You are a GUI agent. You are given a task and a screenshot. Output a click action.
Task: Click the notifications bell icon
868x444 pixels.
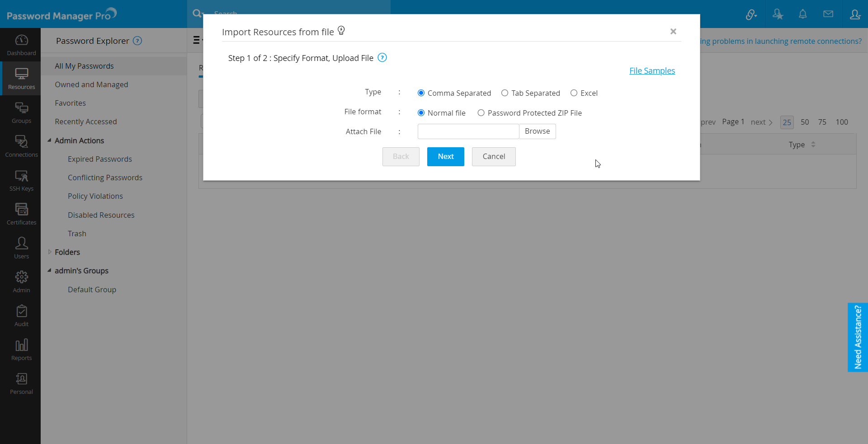pos(802,14)
